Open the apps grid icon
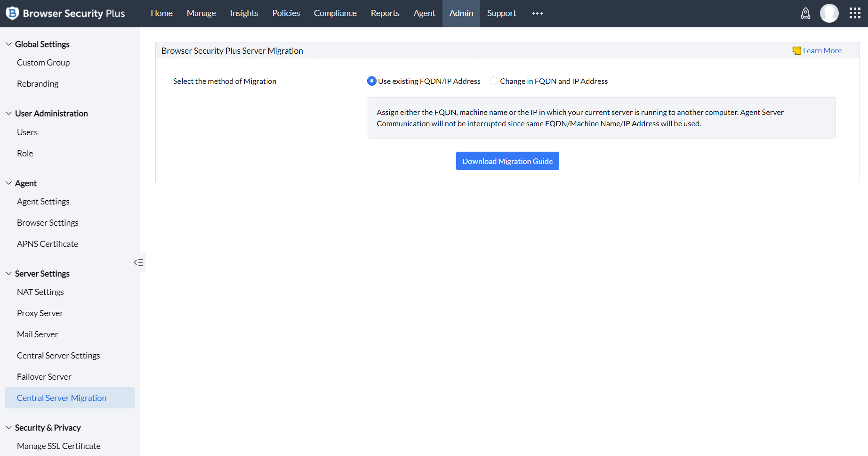 click(x=855, y=13)
